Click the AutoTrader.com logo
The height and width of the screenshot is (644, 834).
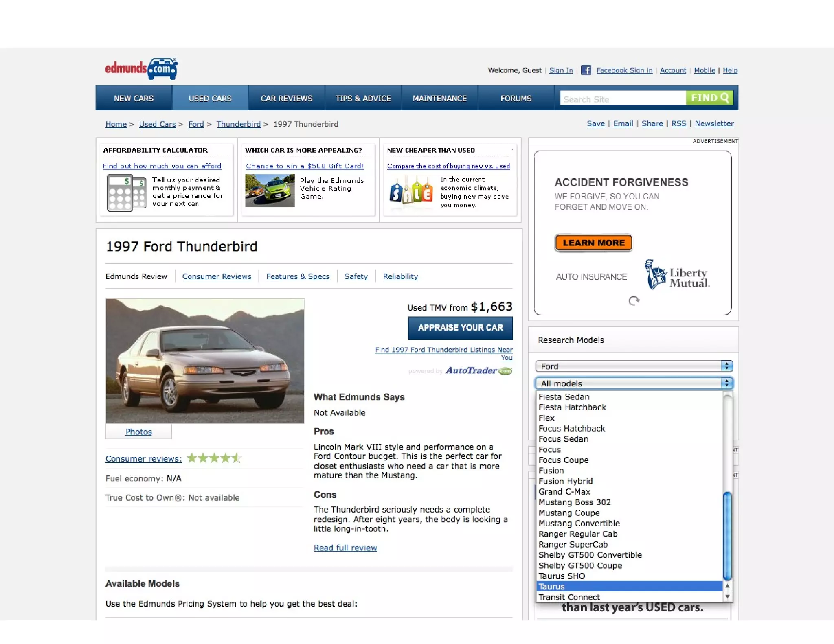478,371
